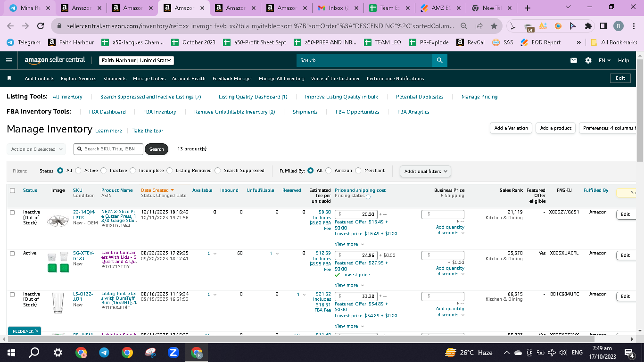
Task: Open the RevCal bookmark
Action: [x=470, y=42]
